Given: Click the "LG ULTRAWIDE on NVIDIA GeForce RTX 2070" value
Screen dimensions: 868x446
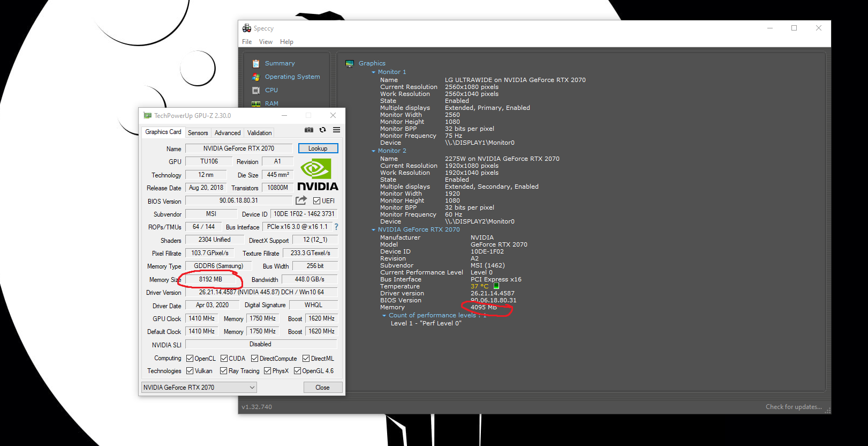Looking at the screenshot, I should click(x=515, y=80).
